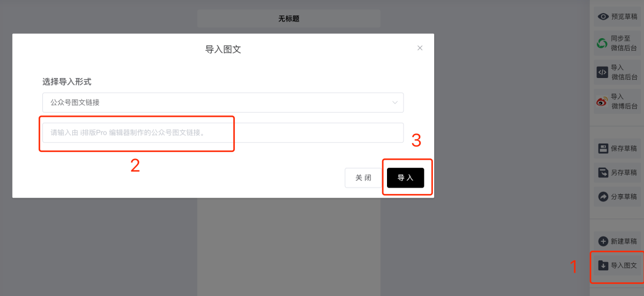Click the 分享草稿 label in sidebar

624,197
